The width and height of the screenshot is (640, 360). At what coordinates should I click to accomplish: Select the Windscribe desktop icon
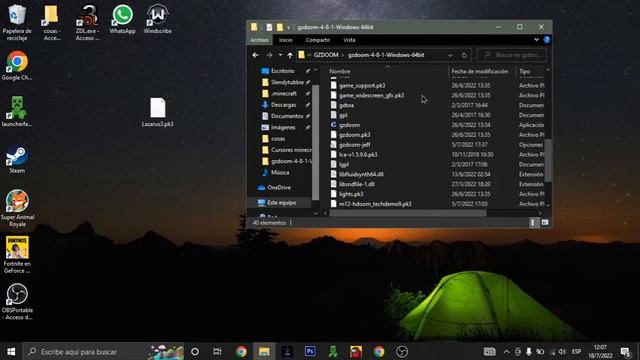click(x=158, y=19)
